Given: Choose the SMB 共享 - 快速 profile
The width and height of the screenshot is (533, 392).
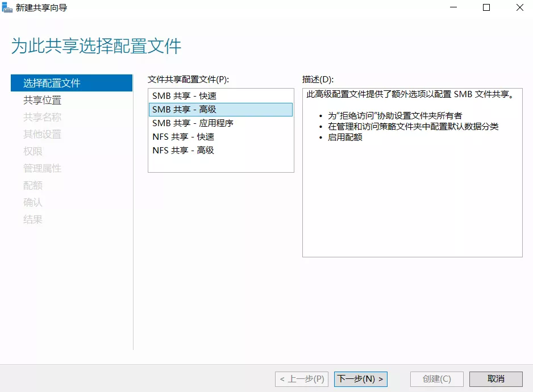Looking at the screenshot, I should [x=184, y=96].
